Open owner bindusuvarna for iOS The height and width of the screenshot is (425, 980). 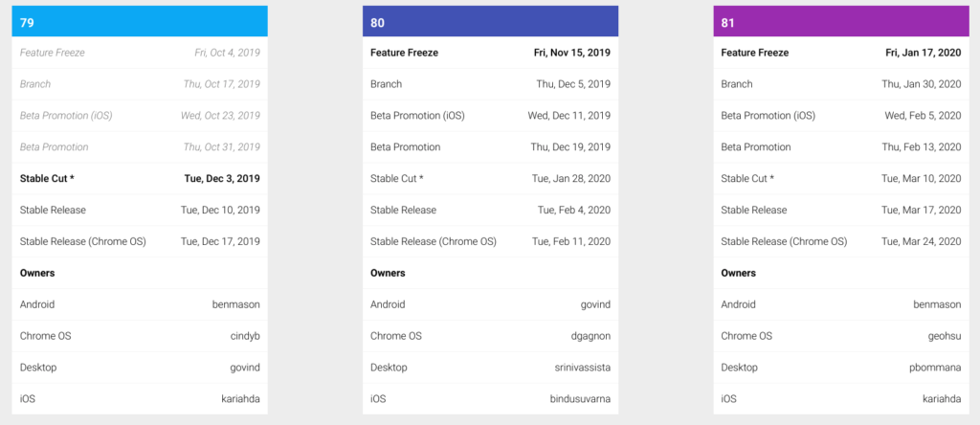click(580, 399)
